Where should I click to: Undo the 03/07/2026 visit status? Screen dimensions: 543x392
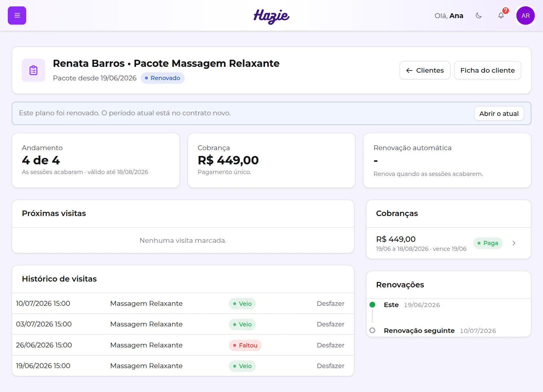tap(330, 324)
